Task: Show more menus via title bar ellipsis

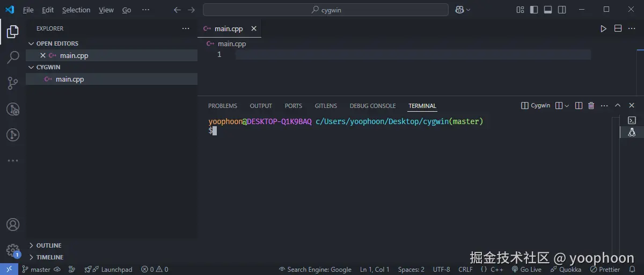Action: coord(146,10)
